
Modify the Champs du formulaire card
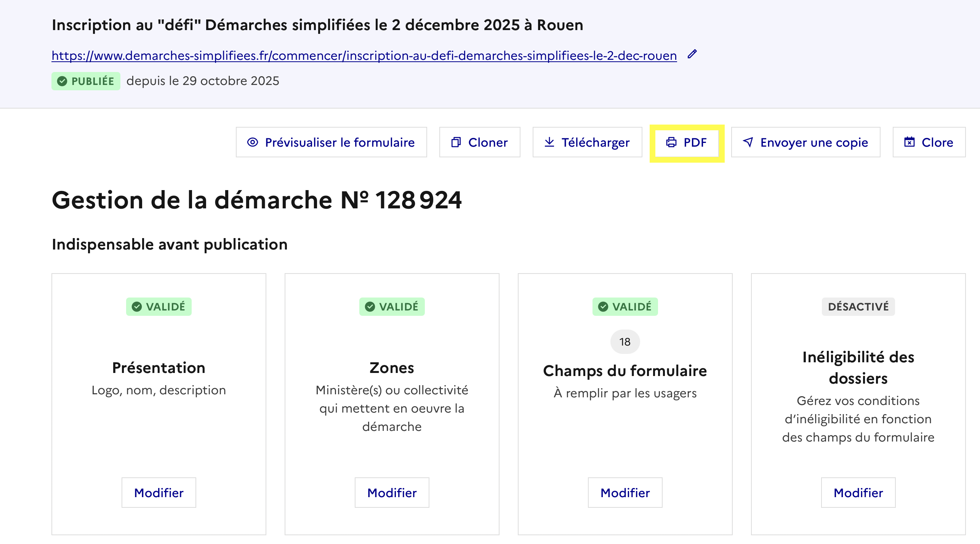(x=625, y=493)
